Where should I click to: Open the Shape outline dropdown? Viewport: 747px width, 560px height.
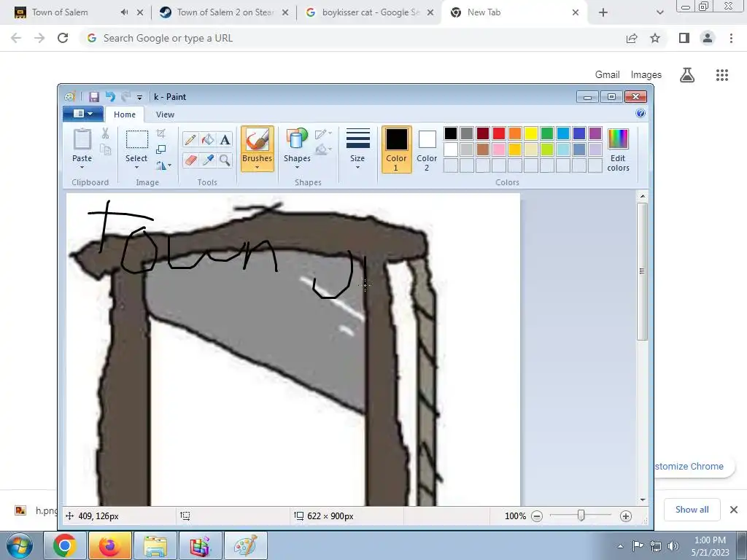(323, 134)
